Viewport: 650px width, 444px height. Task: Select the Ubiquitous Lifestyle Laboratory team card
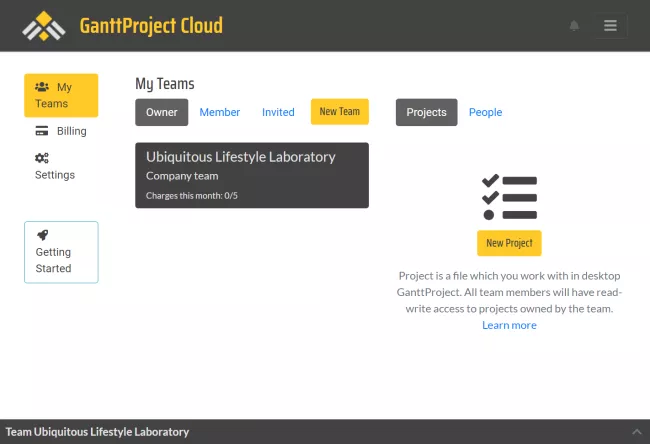252,175
